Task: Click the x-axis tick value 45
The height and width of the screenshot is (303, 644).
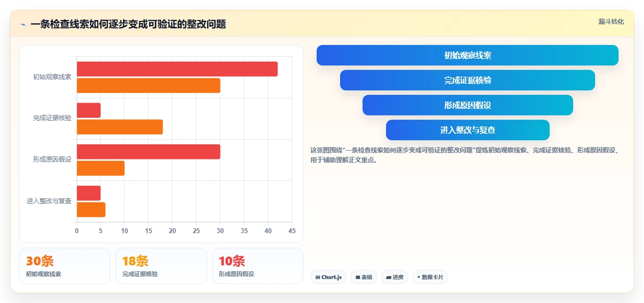Action: click(292, 231)
